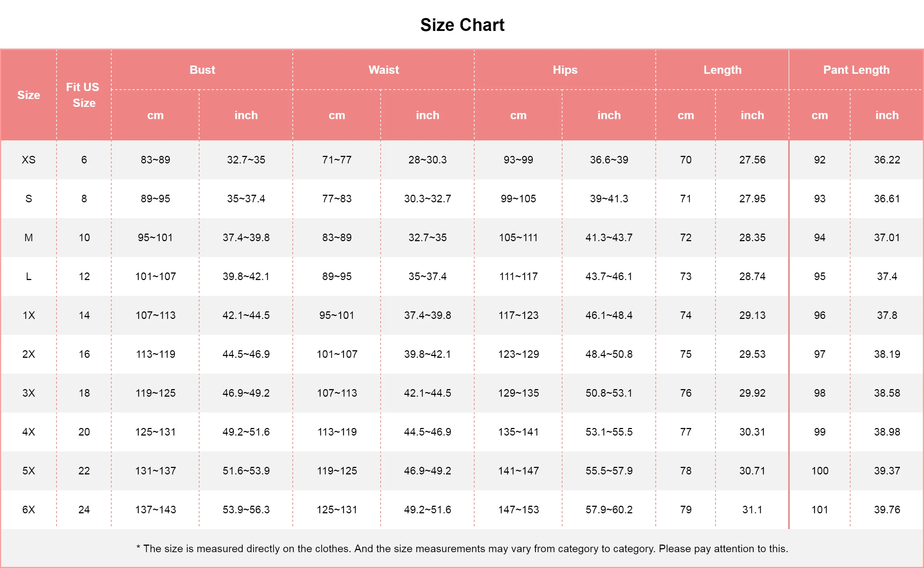Select pant length cm value "92"
Viewport: 924px width, 568px height.
820,160
